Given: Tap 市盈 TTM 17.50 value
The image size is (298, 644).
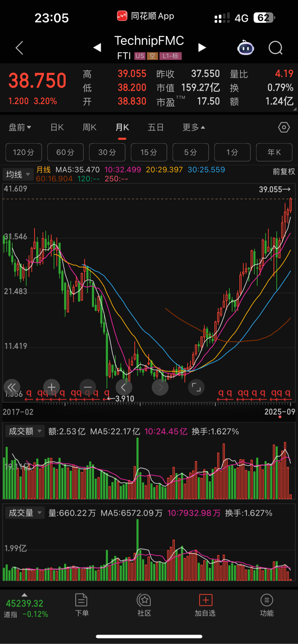Looking at the screenshot, I should [x=188, y=102].
